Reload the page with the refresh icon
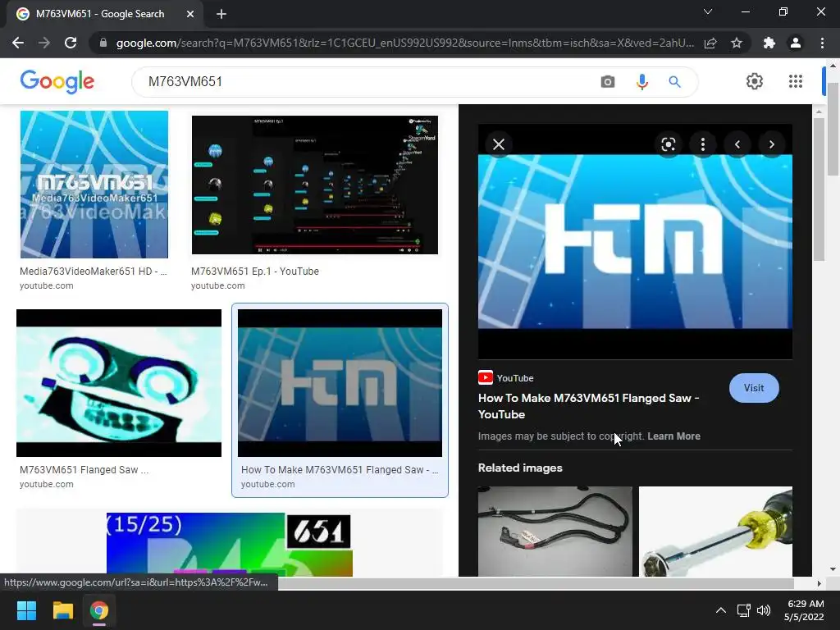This screenshot has width=840, height=630. coord(71,43)
